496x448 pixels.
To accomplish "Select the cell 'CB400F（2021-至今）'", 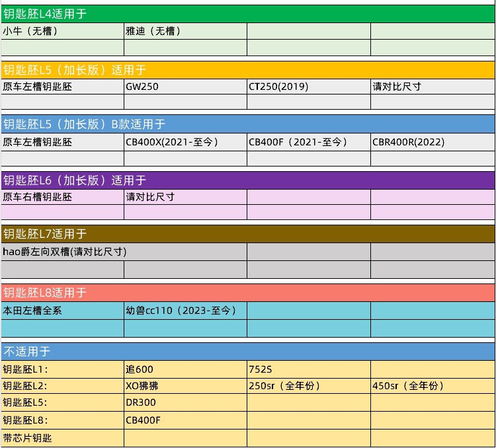I will point(309,142).
